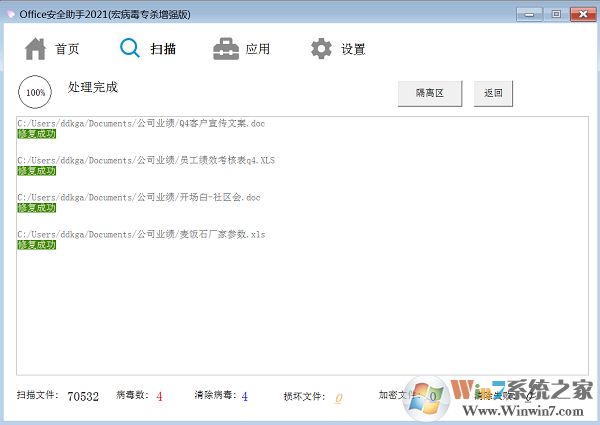
Task: Click the 返回 button
Action: tap(493, 93)
